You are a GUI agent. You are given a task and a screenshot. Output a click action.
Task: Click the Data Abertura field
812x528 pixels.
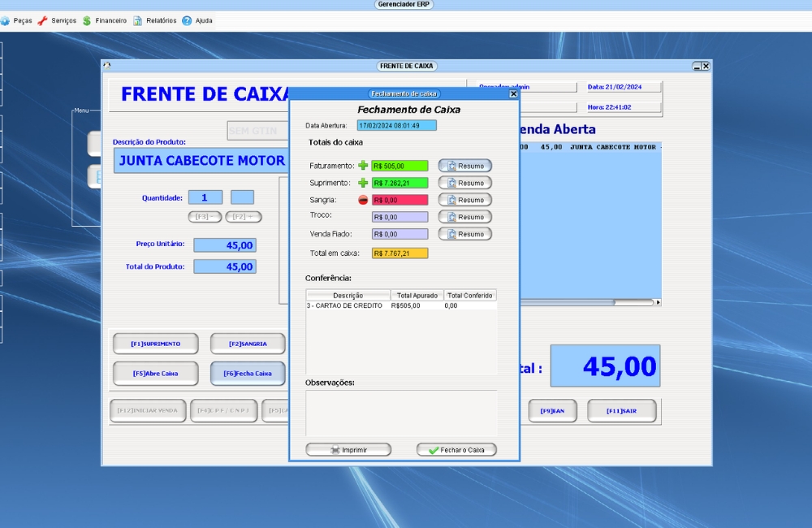[397, 125]
